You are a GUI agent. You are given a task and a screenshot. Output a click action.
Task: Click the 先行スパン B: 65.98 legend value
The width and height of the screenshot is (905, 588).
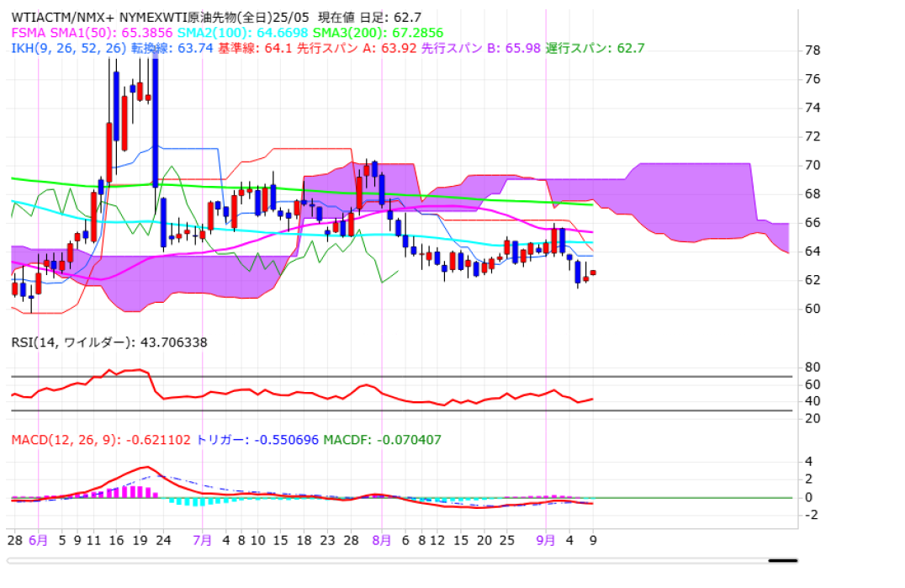pyautogui.click(x=481, y=49)
